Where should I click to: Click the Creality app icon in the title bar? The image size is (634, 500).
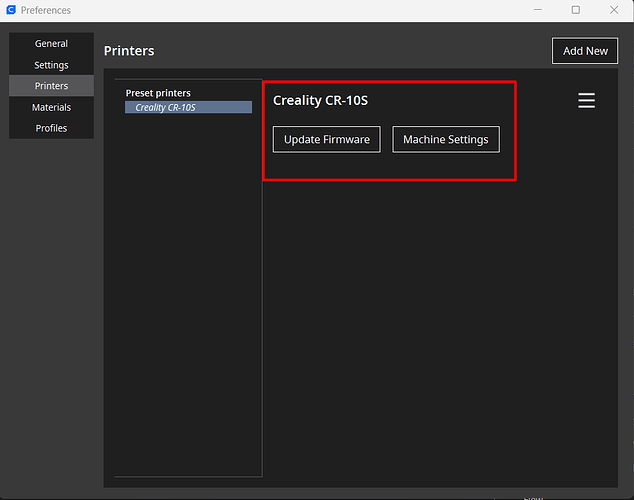tap(11, 10)
